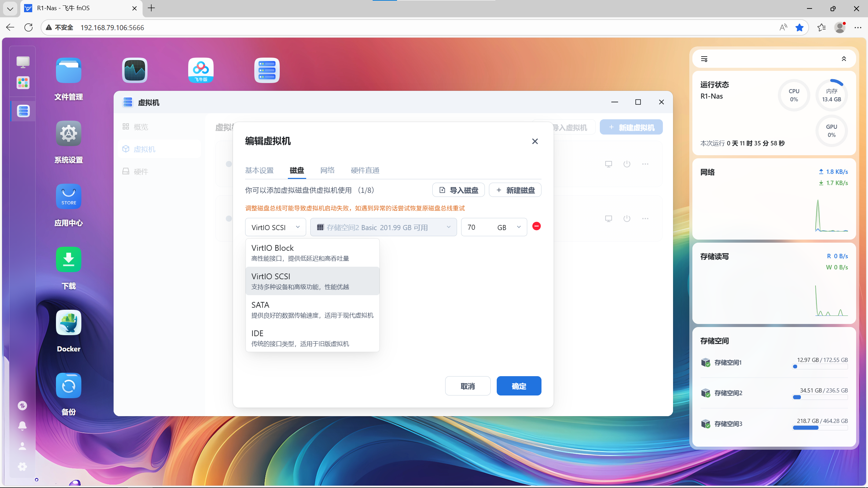Switch to the 硬件直通 tab
The height and width of the screenshot is (488, 868).
tap(365, 170)
